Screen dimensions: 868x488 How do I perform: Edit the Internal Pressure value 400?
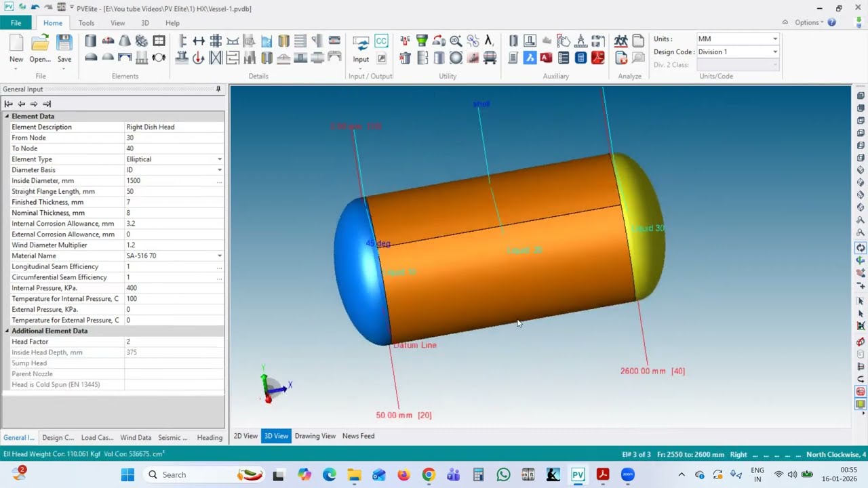click(174, 288)
